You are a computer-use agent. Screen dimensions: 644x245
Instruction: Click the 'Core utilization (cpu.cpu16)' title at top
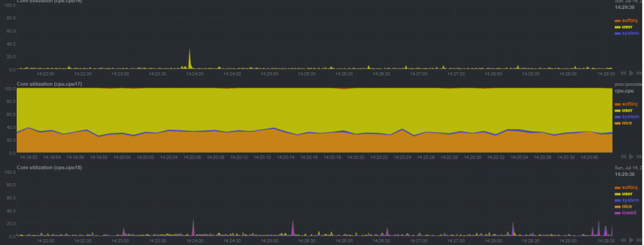50,1
